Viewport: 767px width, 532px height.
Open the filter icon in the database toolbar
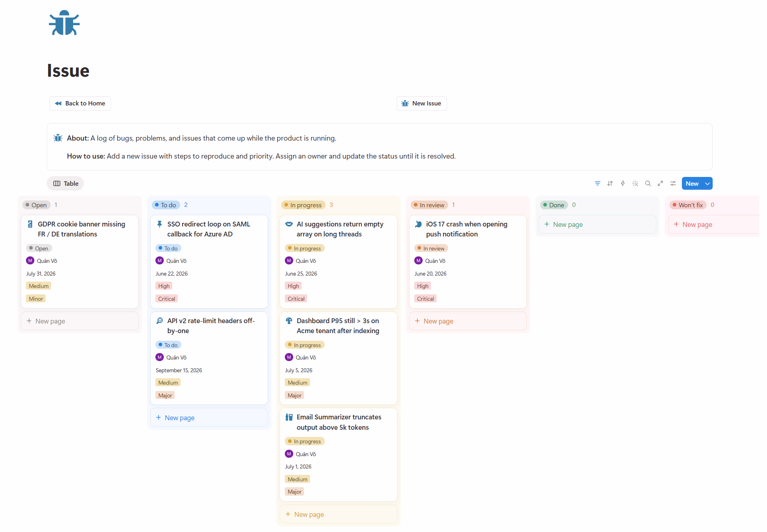[x=597, y=183]
